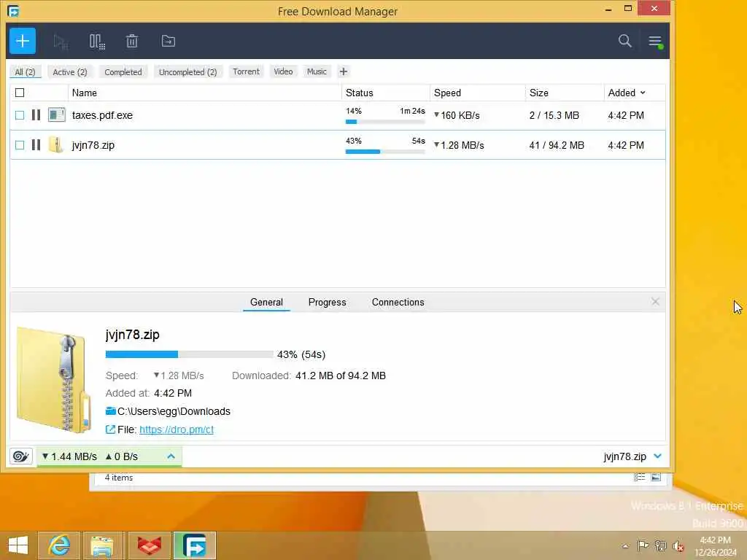
Task: Click the Free Download Manager title bar logo
Action: tap(13, 11)
